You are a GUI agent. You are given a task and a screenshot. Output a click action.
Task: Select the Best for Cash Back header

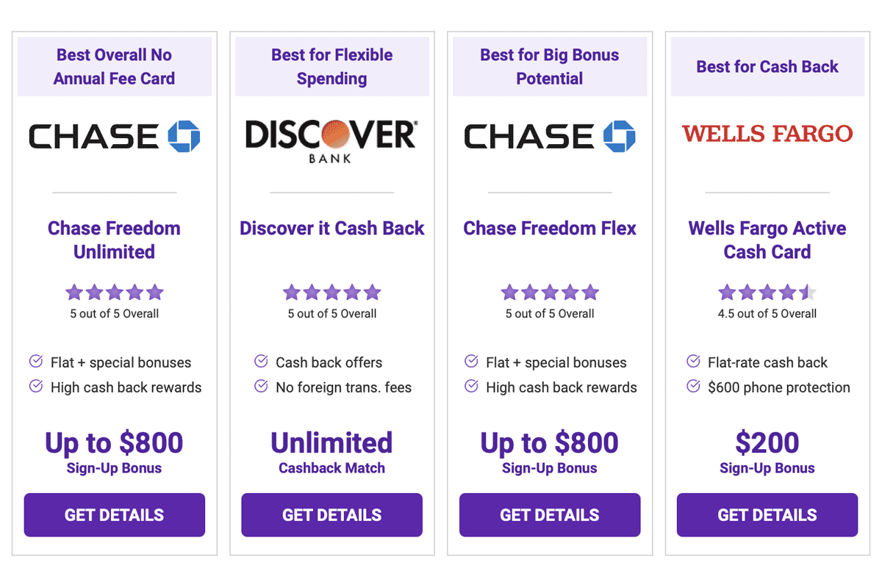[x=767, y=66]
